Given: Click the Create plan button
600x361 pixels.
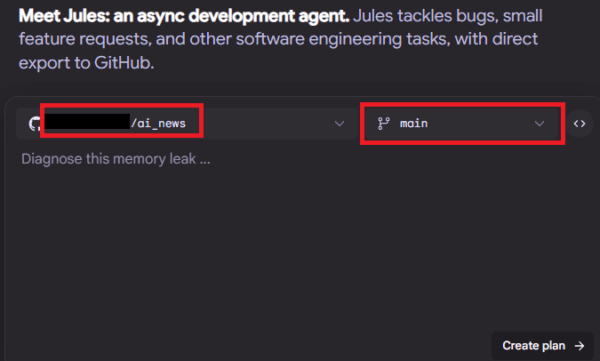Looking at the screenshot, I should click(543, 346).
